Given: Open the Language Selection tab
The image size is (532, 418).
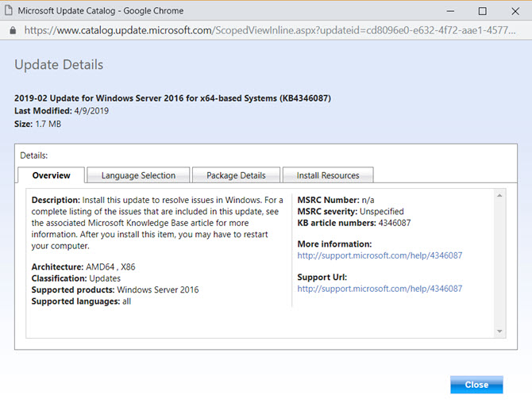Looking at the screenshot, I should pos(137,175).
